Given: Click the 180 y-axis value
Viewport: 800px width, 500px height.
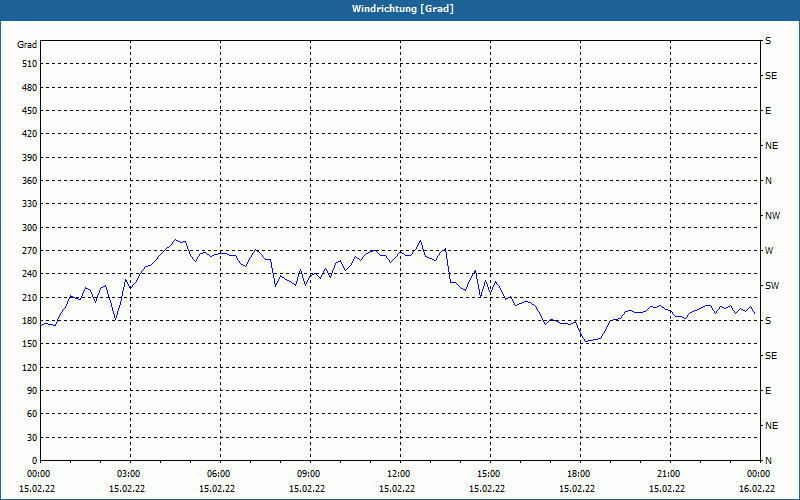Looking at the screenshot, I should click(x=29, y=321).
